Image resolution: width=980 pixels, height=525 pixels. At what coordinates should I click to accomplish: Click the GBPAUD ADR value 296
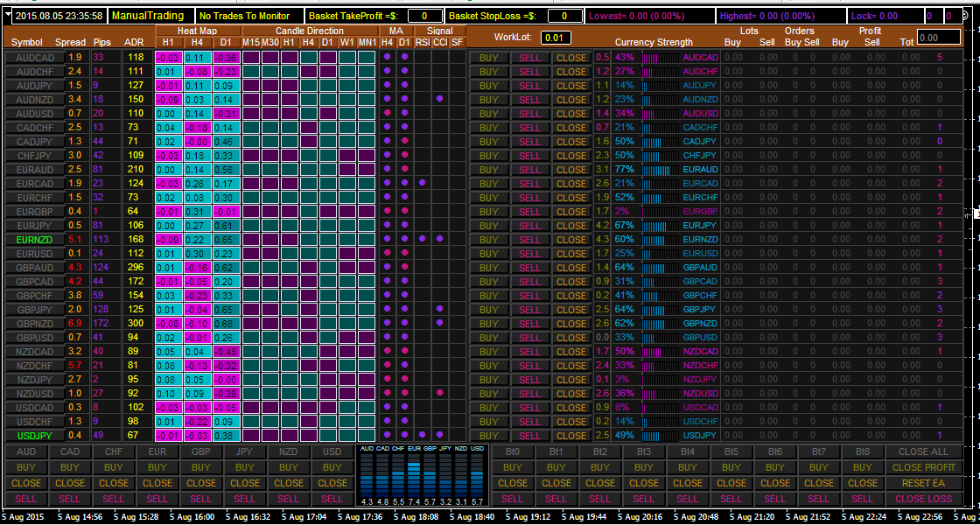[135, 267]
